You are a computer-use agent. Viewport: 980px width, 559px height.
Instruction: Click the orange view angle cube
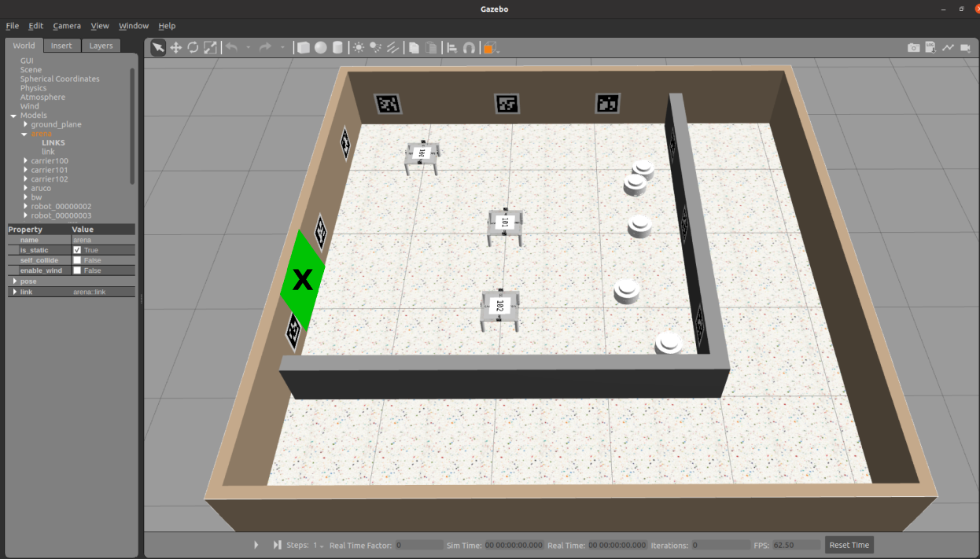488,49
